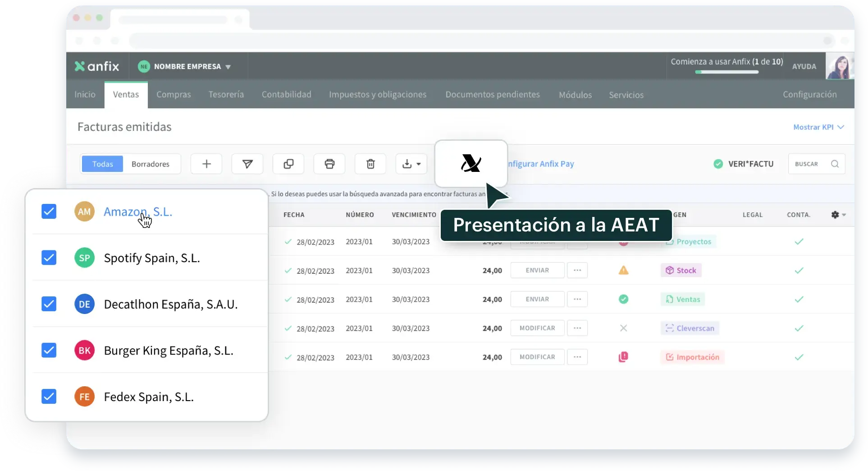Click the onboarding progress bar
The height and width of the screenshot is (471, 868).
pos(726,72)
